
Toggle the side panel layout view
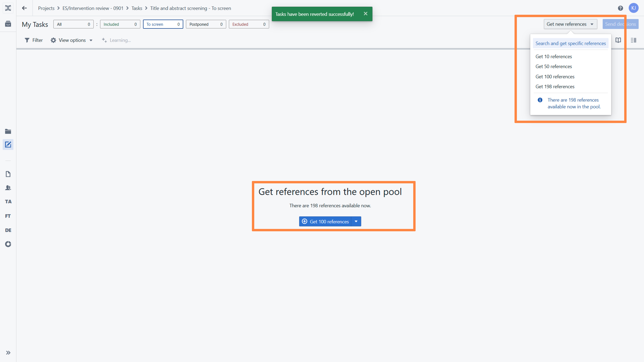633,40
